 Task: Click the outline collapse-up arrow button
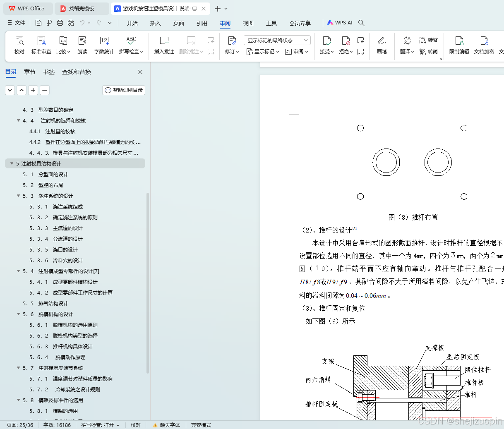pos(22,90)
